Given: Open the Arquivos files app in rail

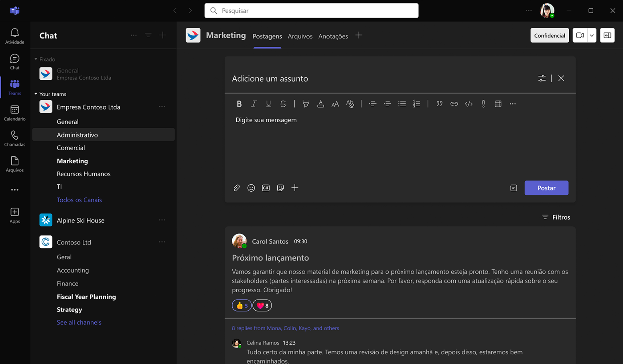Looking at the screenshot, I should pos(15,164).
